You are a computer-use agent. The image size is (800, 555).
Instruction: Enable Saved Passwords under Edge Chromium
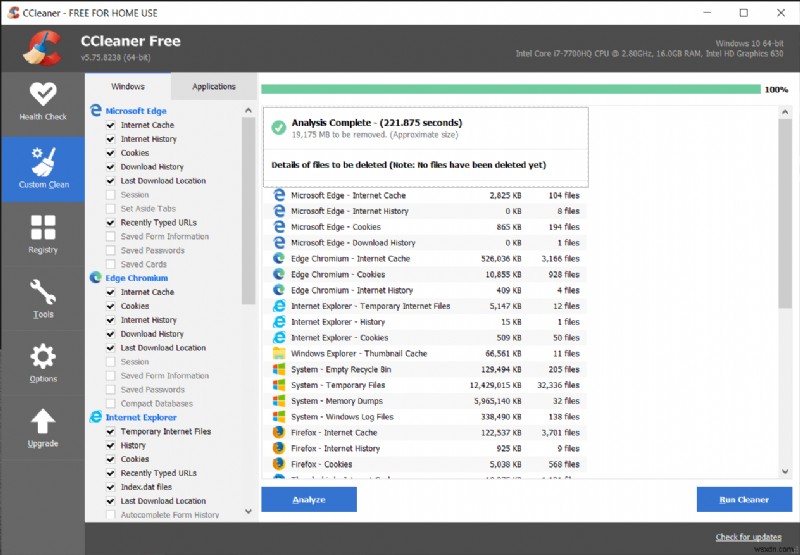point(111,390)
